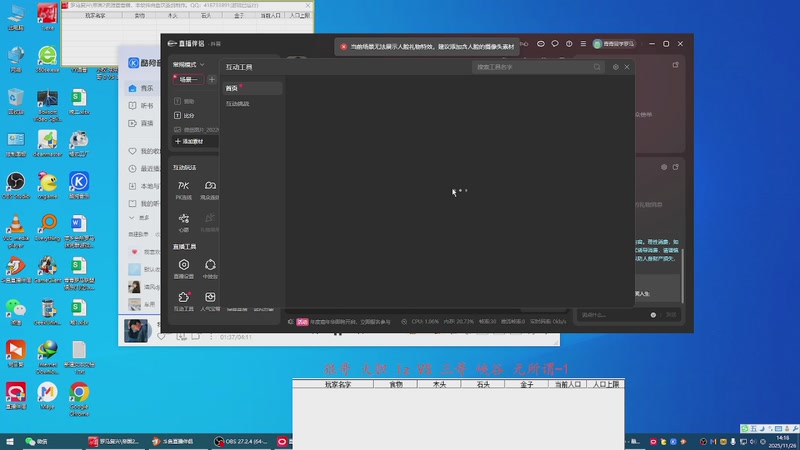Open the favorites heart item in Kuwo sidebar

(144, 151)
